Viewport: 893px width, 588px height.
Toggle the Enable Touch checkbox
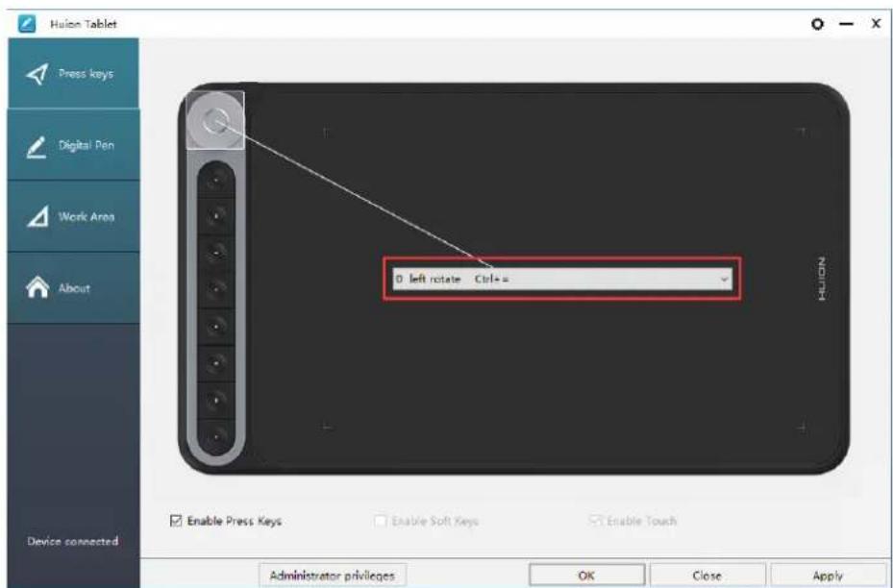pyautogui.click(x=595, y=520)
